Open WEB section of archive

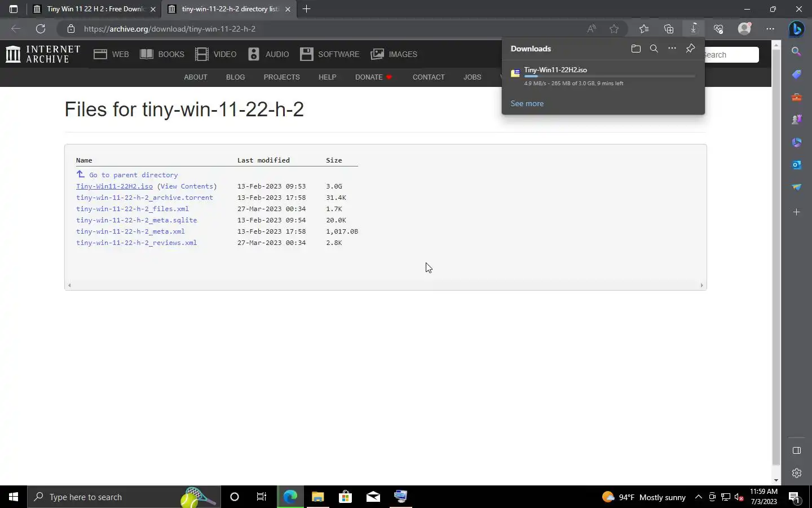pos(112,54)
